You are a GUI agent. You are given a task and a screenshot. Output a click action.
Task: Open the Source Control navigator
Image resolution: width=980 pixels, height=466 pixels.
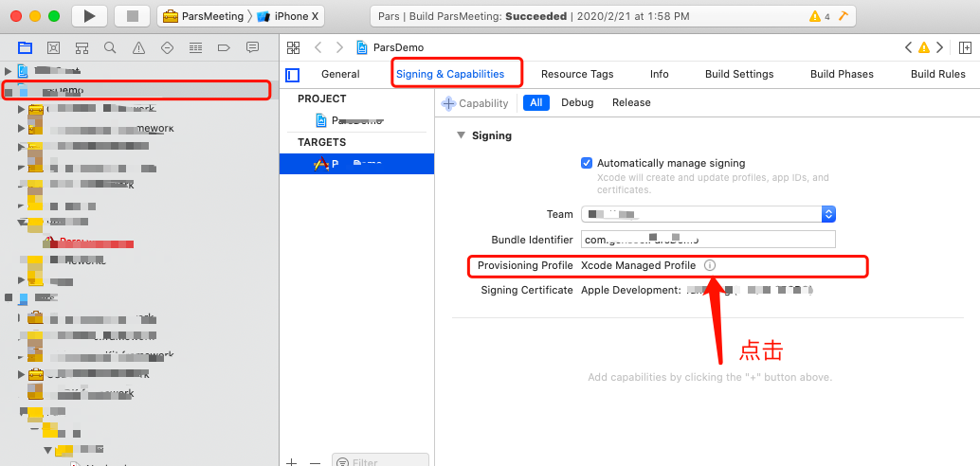(x=54, y=47)
